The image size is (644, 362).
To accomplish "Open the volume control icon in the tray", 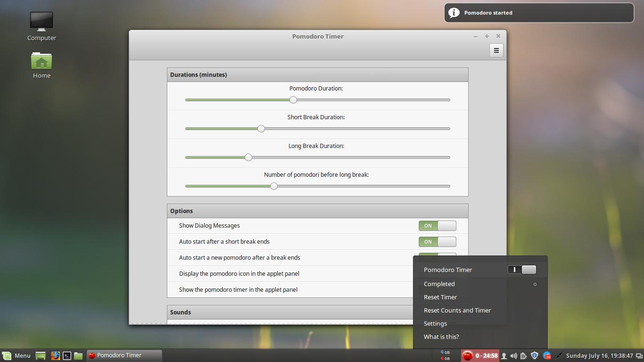I will [x=513, y=355].
